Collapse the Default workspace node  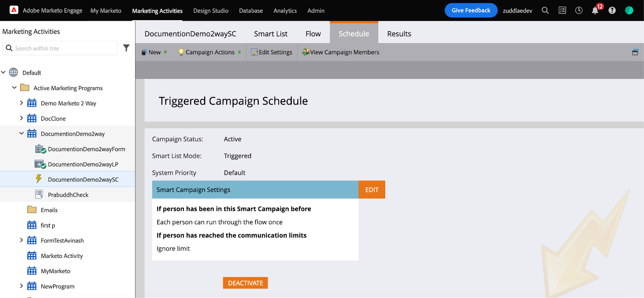tap(3, 72)
